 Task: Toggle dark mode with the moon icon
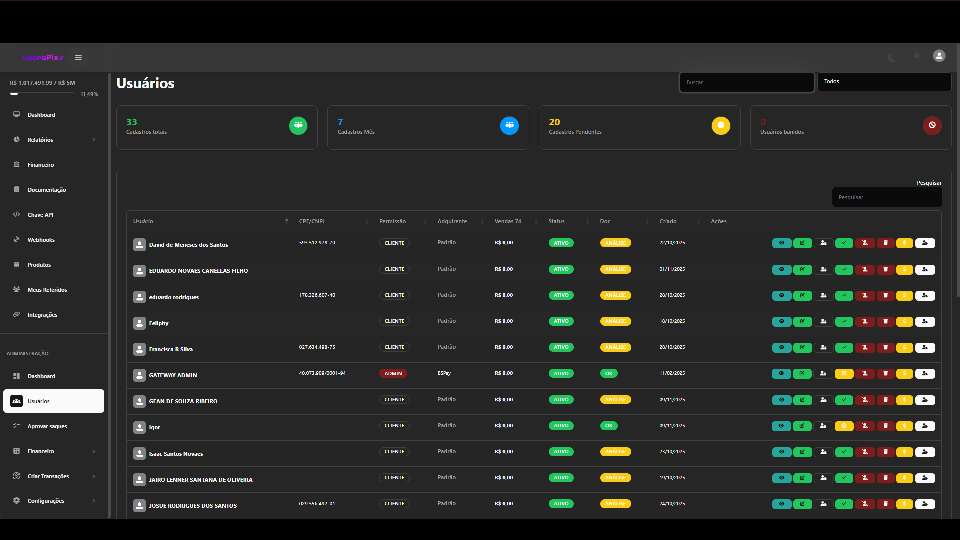pyautogui.click(x=892, y=57)
